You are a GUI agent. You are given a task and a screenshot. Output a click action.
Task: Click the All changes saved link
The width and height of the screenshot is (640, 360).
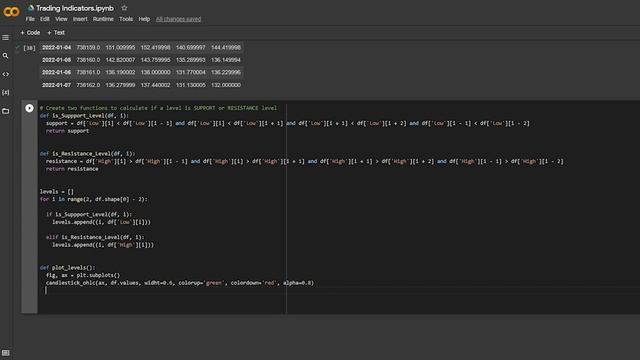coord(178,19)
